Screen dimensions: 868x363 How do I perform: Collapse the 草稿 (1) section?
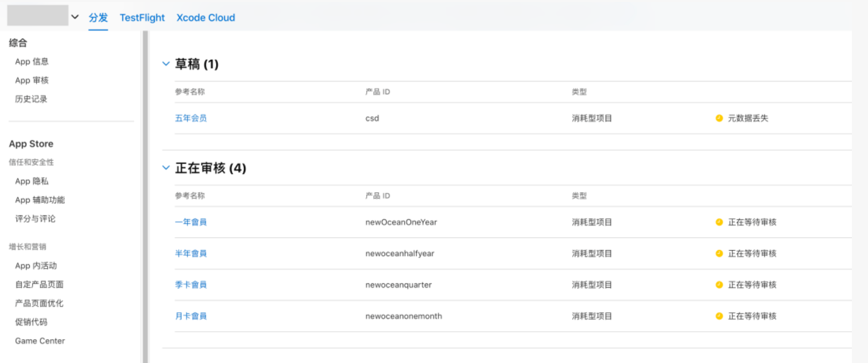(166, 64)
